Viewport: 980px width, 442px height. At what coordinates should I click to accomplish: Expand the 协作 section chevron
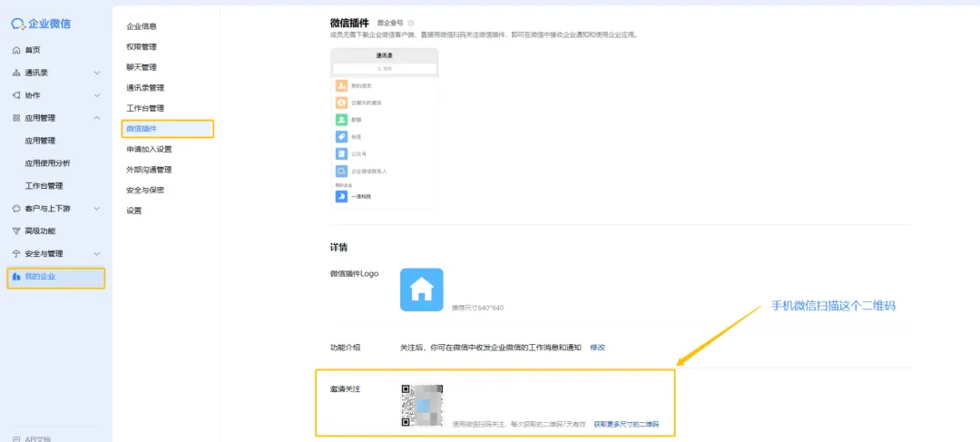coord(97,95)
